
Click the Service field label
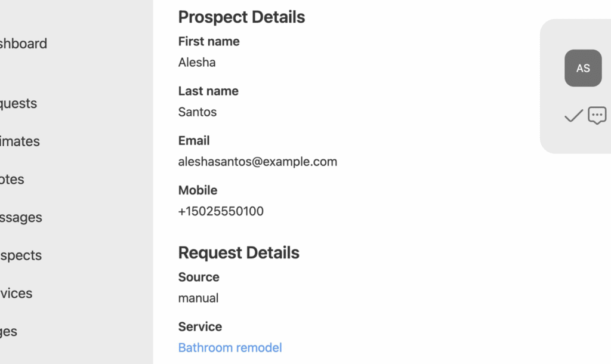[x=200, y=326]
